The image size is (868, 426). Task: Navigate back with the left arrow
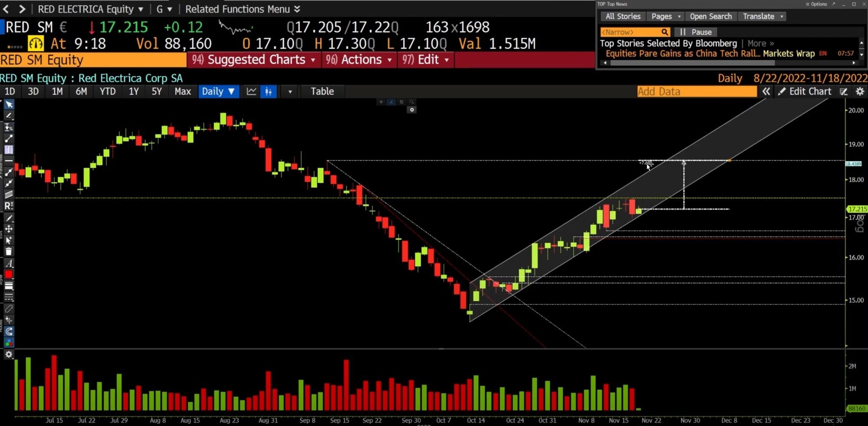[6, 9]
